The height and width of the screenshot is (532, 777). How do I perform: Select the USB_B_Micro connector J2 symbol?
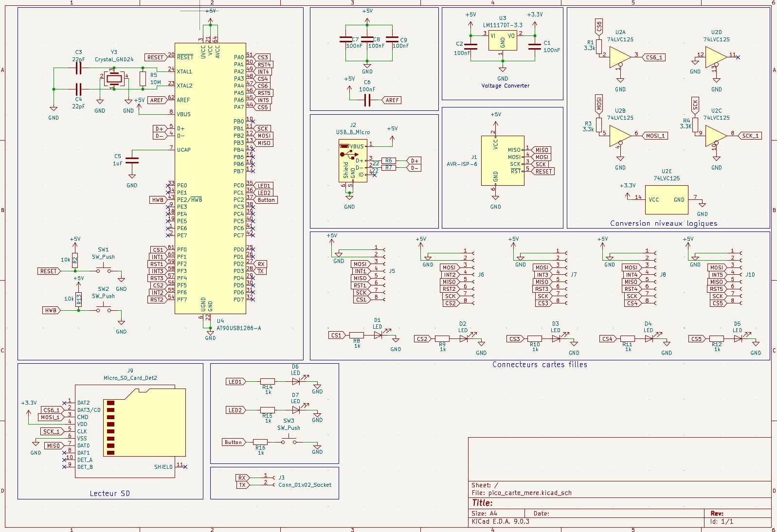353,161
